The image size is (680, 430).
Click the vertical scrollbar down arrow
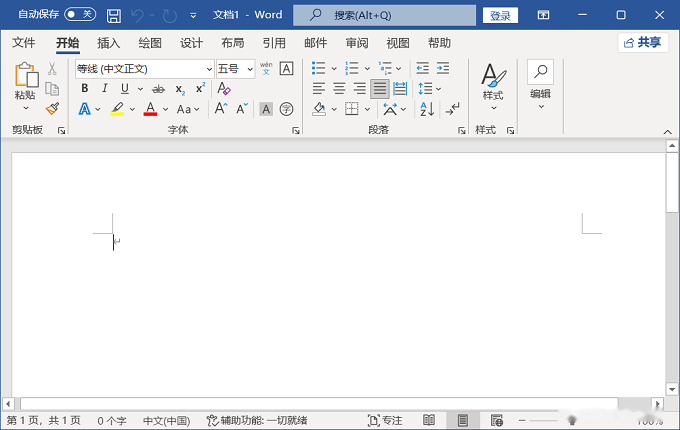pos(672,389)
